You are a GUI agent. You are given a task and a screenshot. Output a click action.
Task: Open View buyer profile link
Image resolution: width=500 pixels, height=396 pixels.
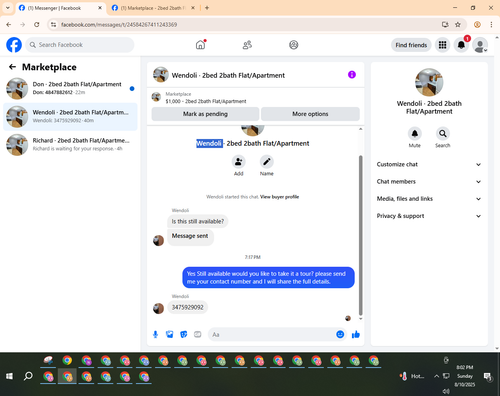279,197
